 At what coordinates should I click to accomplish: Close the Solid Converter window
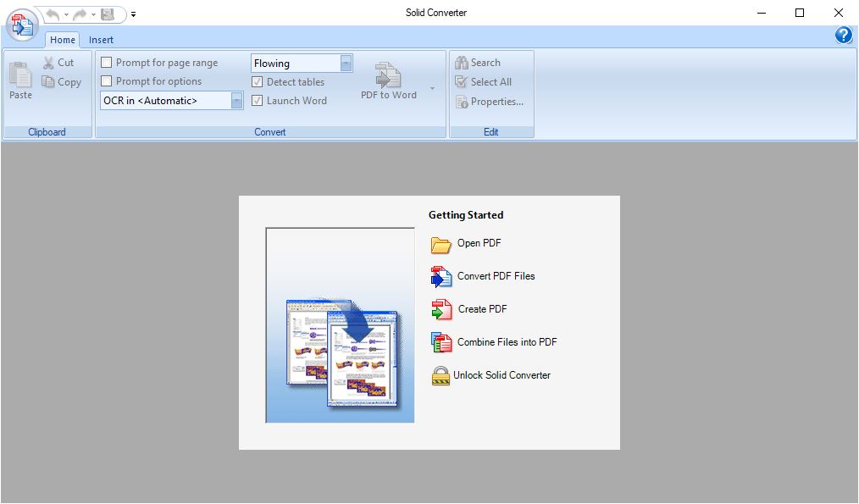(838, 13)
